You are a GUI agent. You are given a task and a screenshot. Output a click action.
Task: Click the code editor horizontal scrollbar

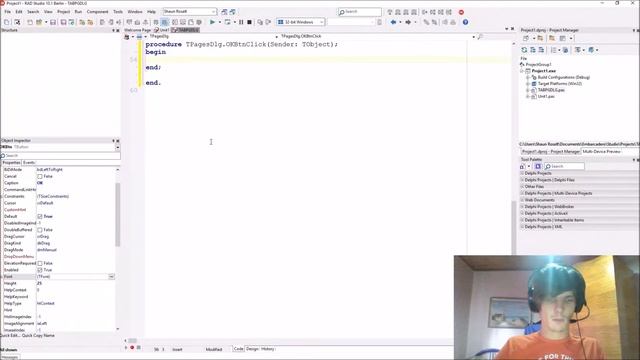point(132,340)
